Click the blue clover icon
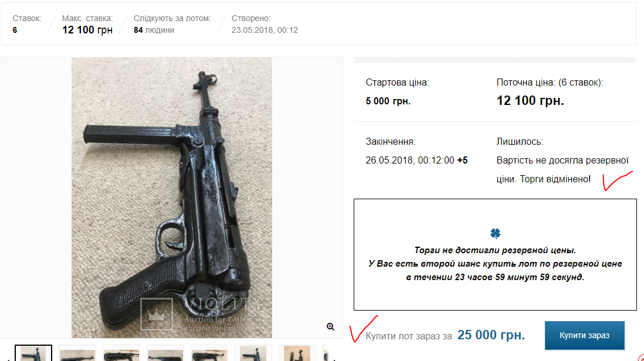This screenshot has height=361, width=644. (x=496, y=233)
